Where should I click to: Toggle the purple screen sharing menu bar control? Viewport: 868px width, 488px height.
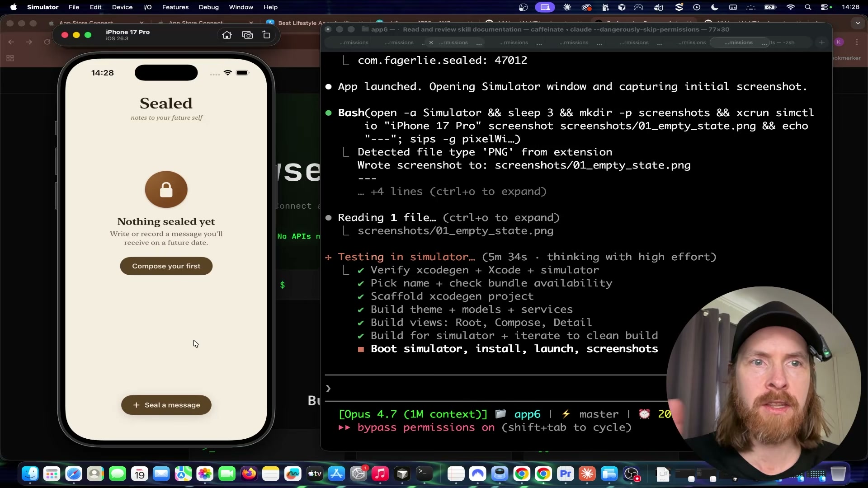click(545, 7)
